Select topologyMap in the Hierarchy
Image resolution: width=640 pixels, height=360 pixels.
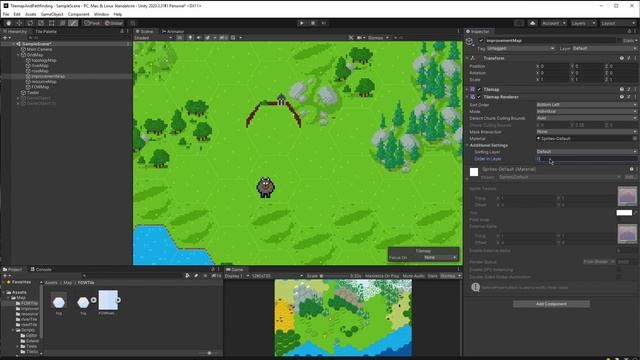tap(44, 60)
